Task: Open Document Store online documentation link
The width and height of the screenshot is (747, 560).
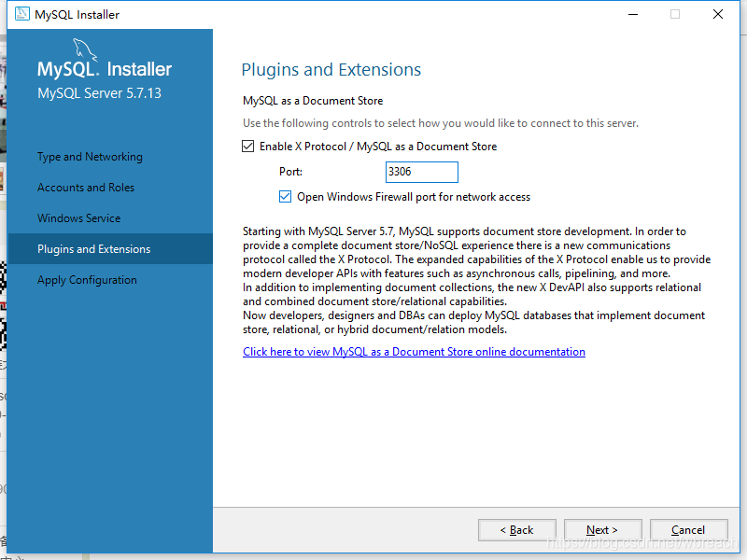Action: [x=414, y=352]
